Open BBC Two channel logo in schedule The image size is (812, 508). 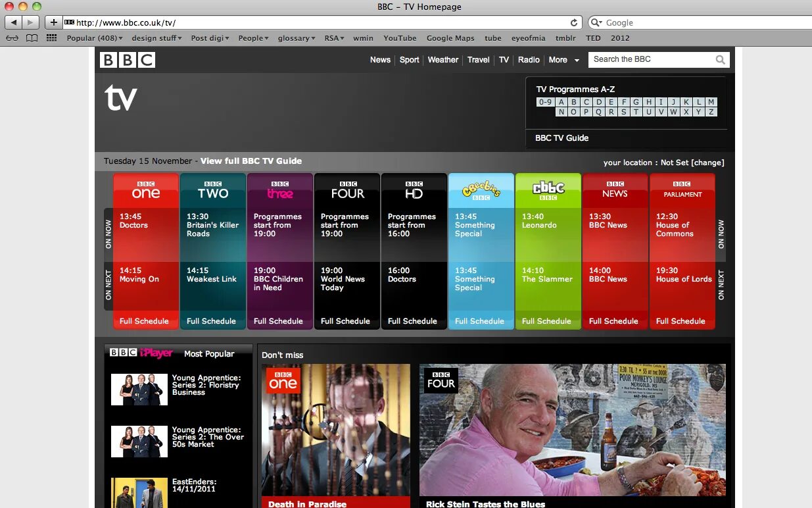tap(213, 190)
